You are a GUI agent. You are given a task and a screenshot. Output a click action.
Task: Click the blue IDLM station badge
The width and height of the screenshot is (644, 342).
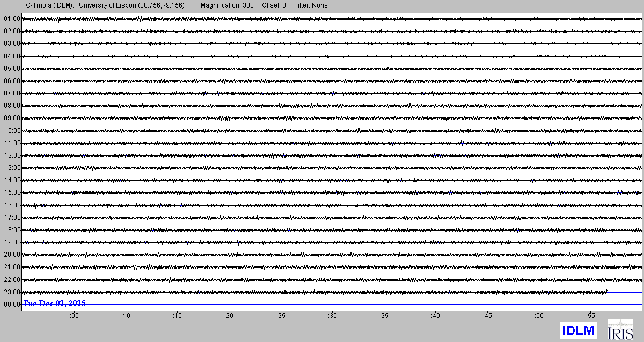pos(579,331)
